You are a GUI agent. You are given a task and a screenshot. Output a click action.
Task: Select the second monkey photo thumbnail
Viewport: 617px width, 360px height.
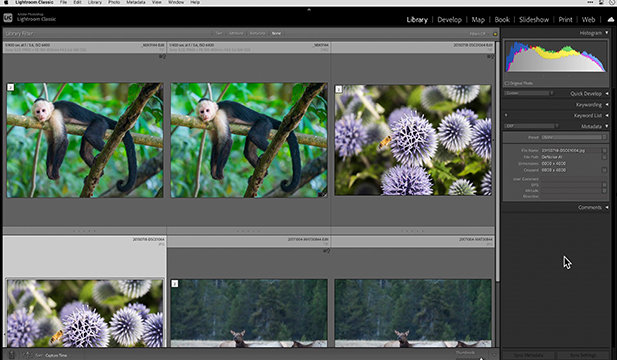(x=249, y=140)
